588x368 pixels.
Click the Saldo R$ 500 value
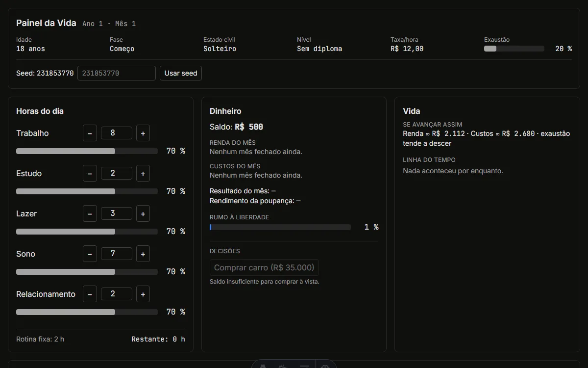click(x=249, y=127)
